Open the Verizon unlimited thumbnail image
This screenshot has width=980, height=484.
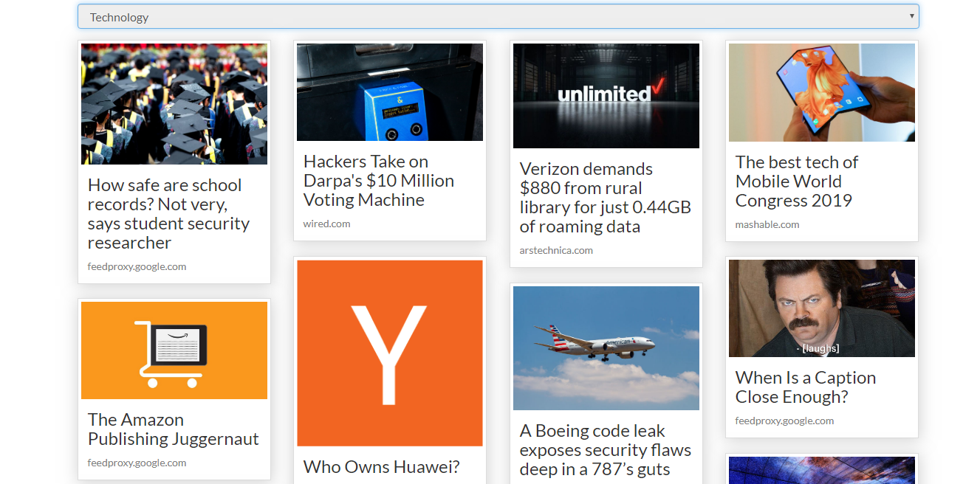606,96
